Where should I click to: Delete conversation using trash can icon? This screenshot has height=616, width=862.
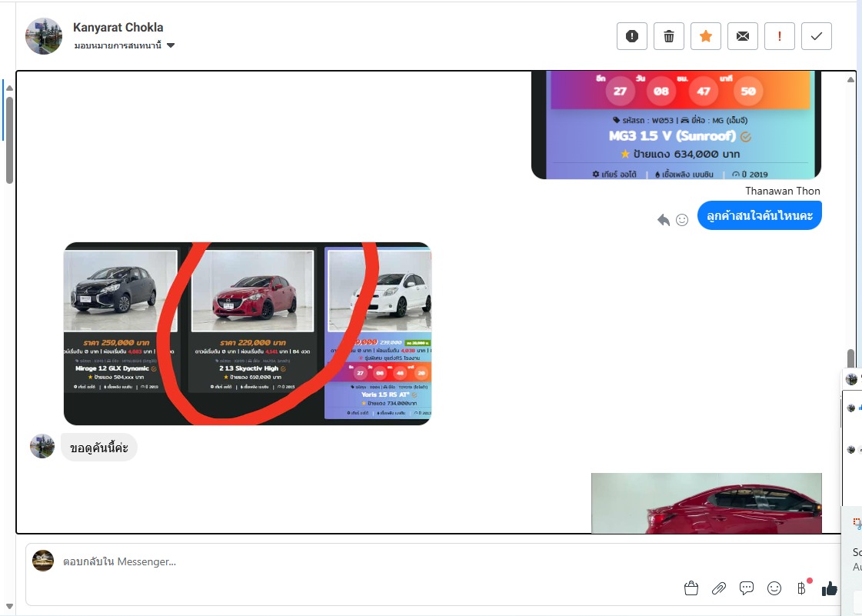tap(668, 36)
